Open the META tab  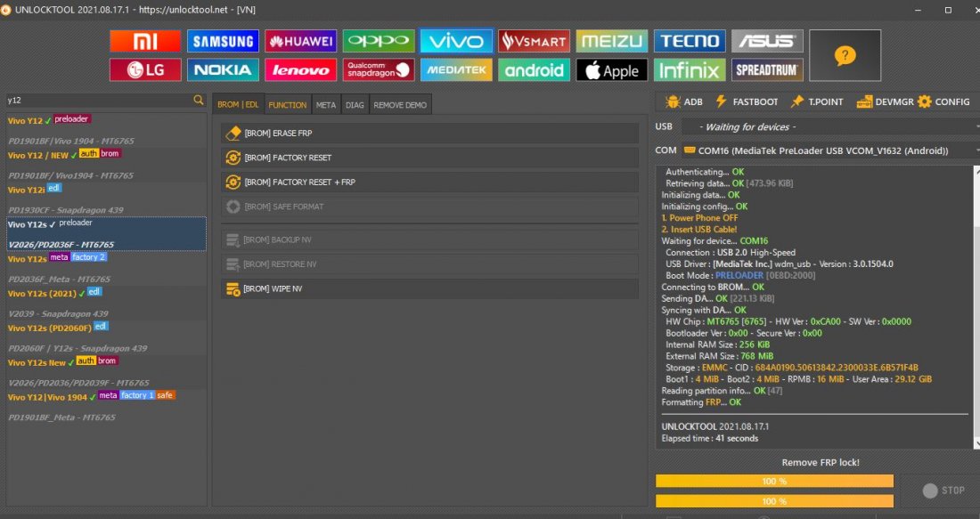[325, 105]
